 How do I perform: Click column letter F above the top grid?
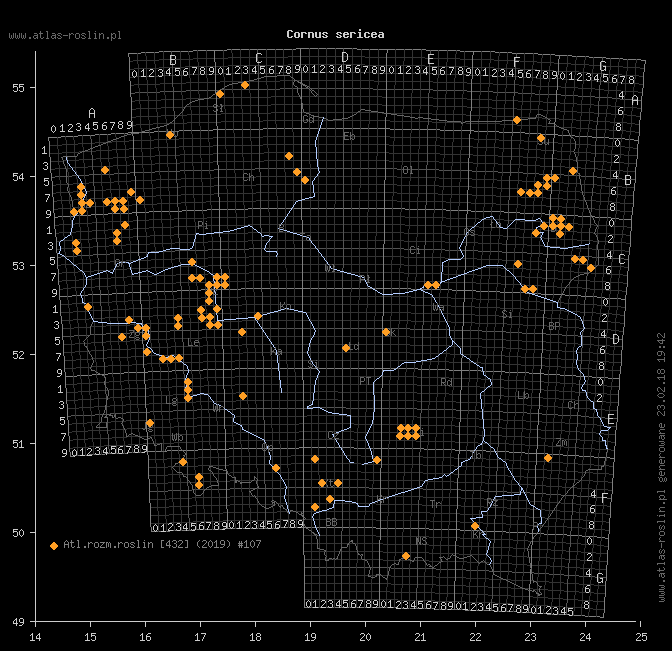(516, 62)
